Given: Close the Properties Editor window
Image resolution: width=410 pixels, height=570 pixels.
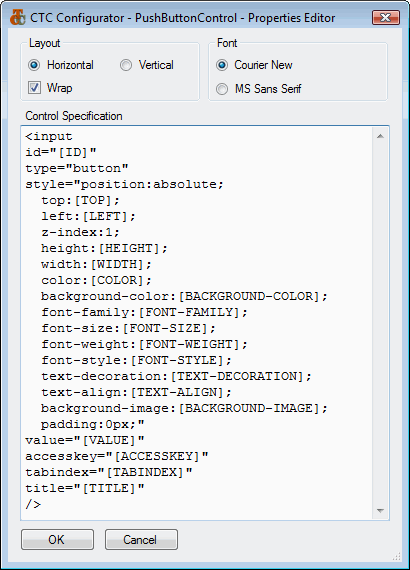Looking at the screenshot, I should coord(386,17).
